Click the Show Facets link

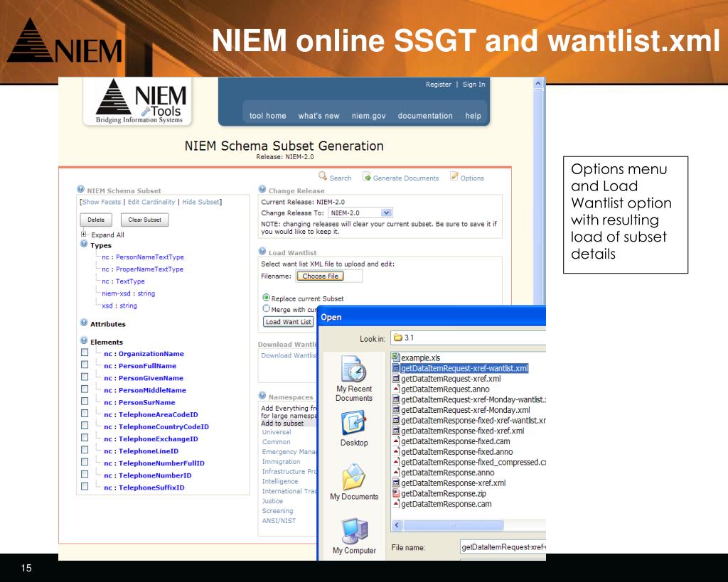click(x=101, y=202)
